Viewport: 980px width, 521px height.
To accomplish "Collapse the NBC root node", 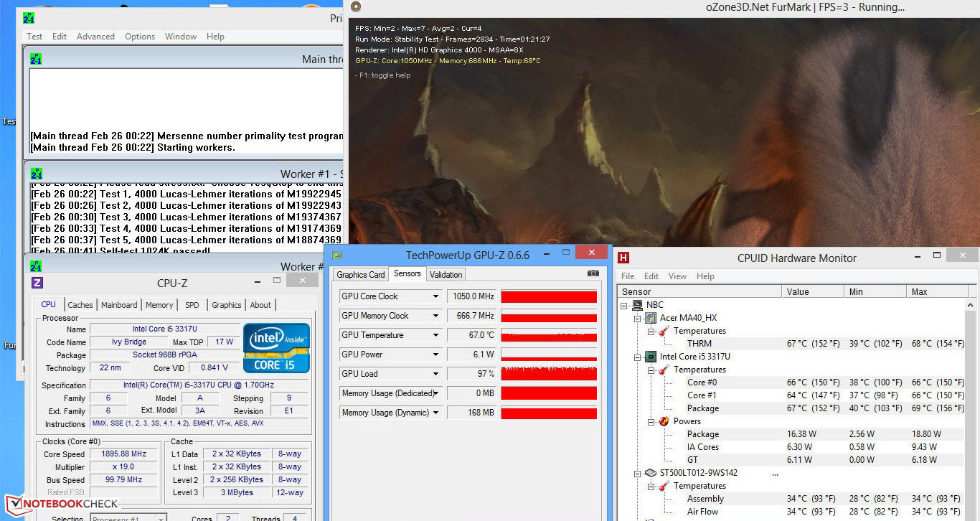I will coord(624,305).
